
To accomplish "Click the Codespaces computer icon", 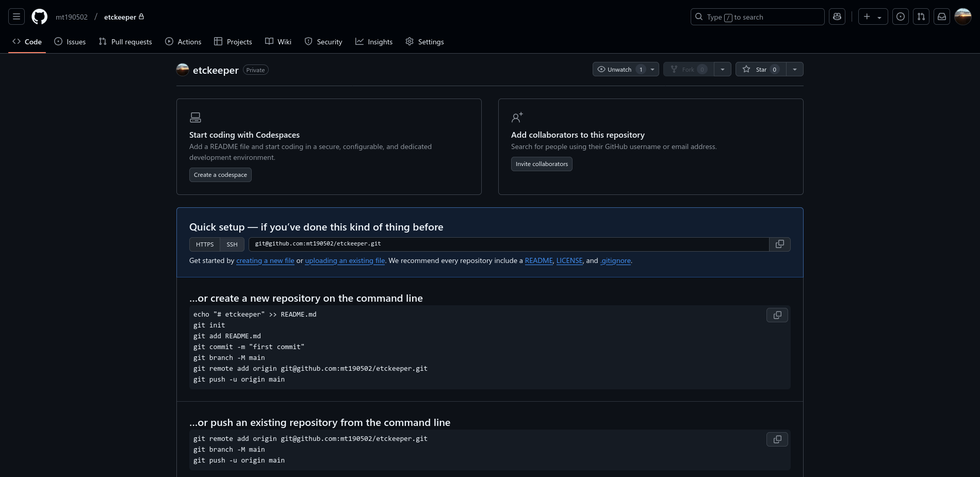I will tap(195, 118).
